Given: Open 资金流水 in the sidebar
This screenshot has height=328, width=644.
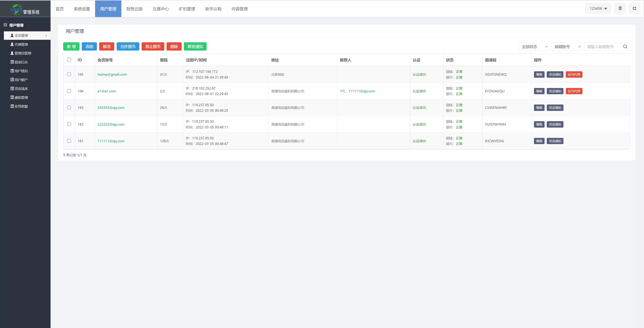Looking at the screenshot, I should (x=21, y=88).
